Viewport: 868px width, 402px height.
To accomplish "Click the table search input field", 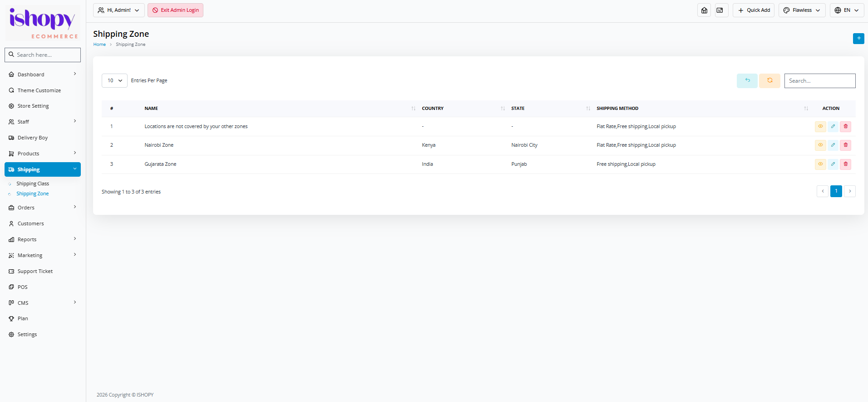I will point(819,81).
